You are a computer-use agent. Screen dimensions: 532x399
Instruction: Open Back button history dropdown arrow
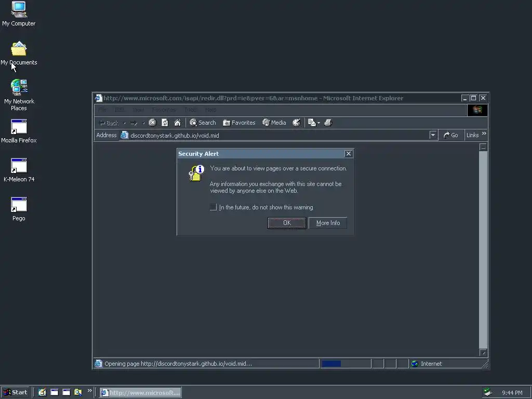[125, 123]
